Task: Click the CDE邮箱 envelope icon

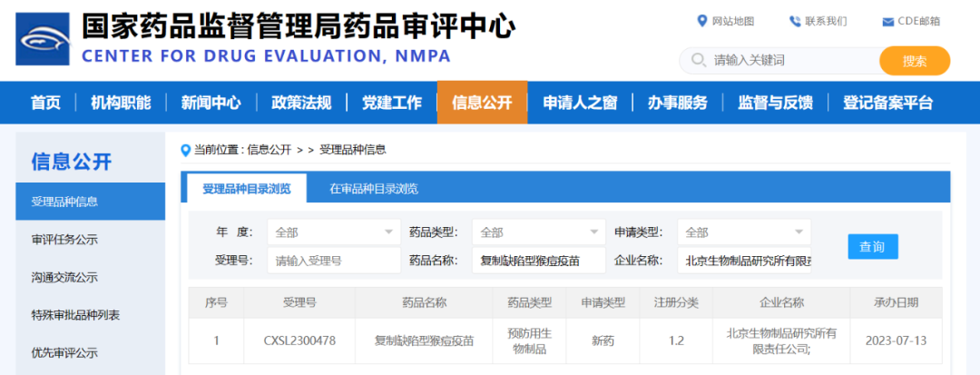Action: 887,22
